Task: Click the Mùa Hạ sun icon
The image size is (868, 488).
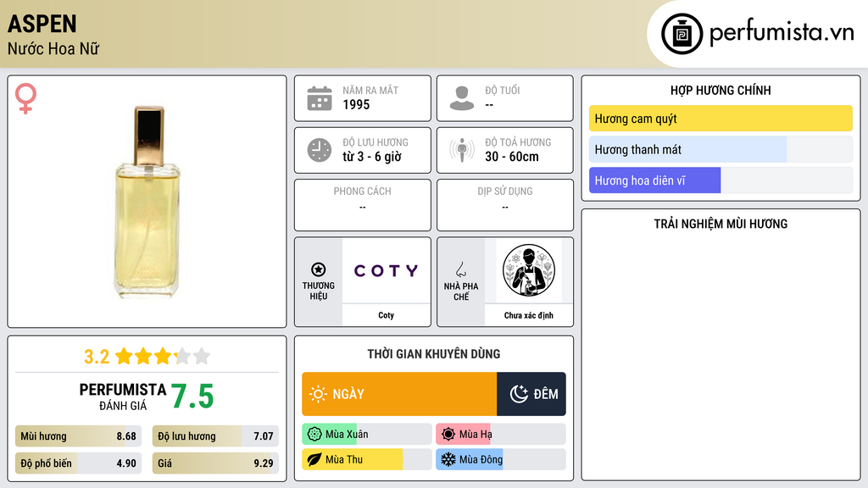Action: coord(448,435)
